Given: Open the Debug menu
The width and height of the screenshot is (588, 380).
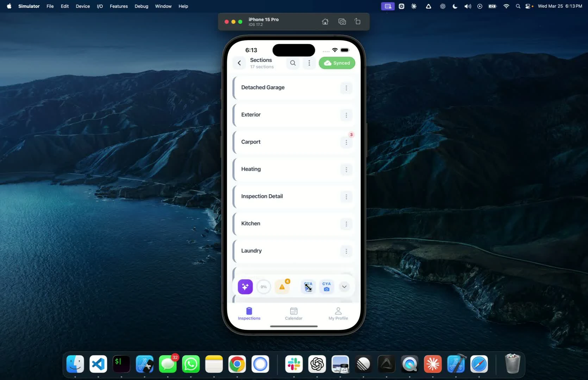Looking at the screenshot, I should click(141, 6).
